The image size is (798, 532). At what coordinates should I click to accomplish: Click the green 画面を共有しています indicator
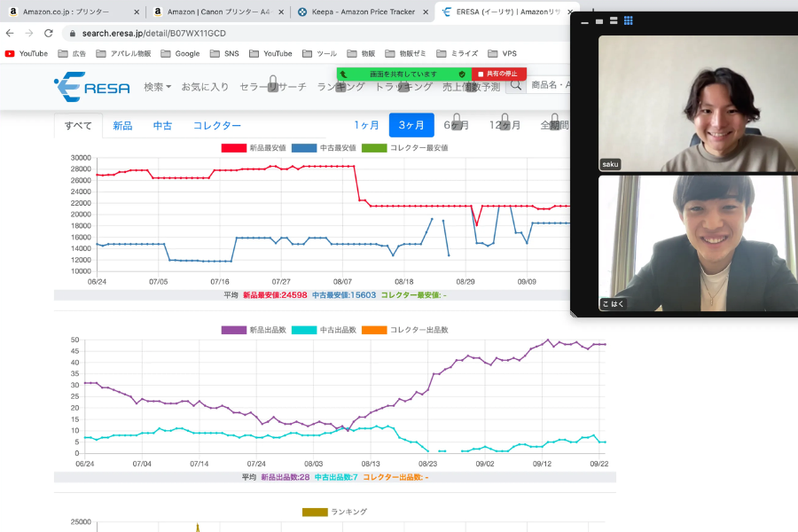point(403,74)
